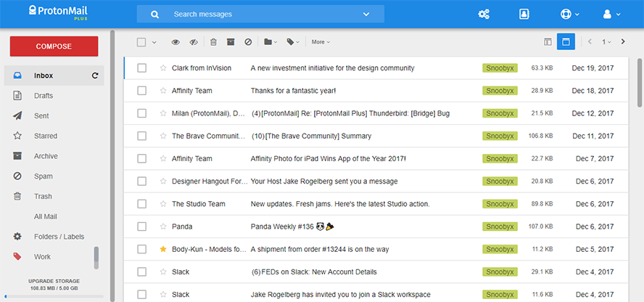This screenshot has height=302, width=644.
Task: Select checkbox for Panda Weekly email
Action: point(141,226)
